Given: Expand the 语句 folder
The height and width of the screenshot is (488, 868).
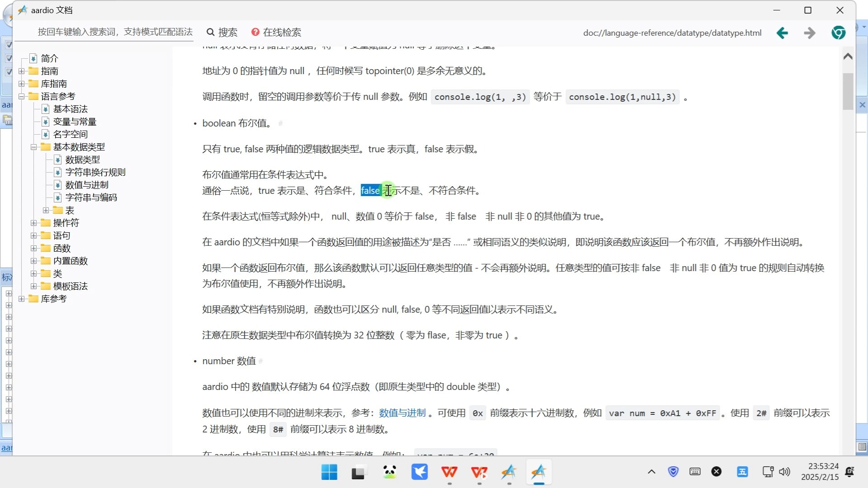Looking at the screenshot, I should point(33,235).
